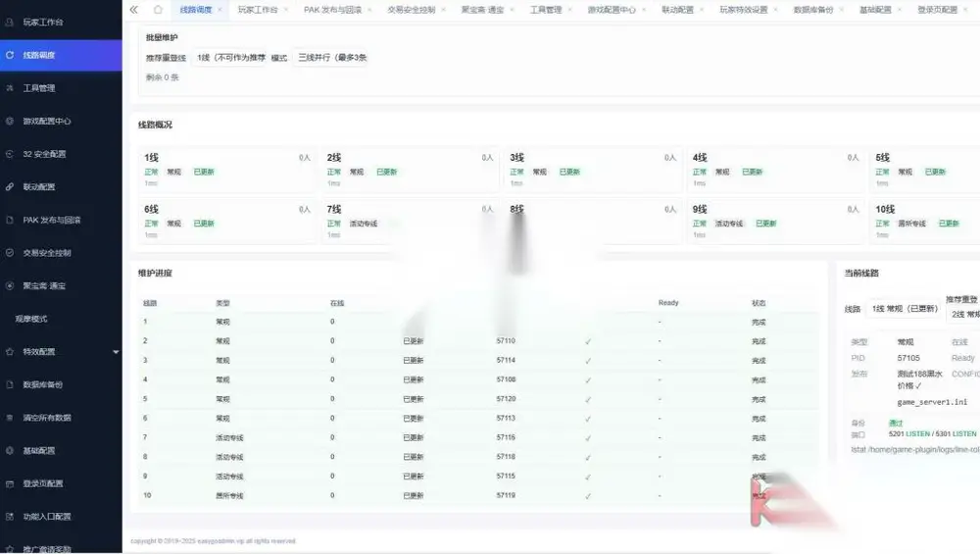Click the 工具管理 sidebar icon
This screenshot has width=980, height=554.
pyautogui.click(x=10, y=88)
